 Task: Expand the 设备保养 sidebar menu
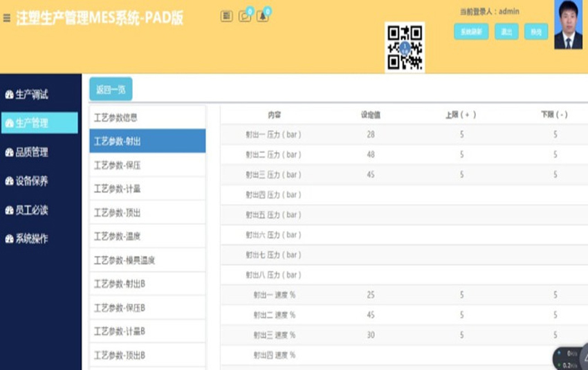(32, 181)
